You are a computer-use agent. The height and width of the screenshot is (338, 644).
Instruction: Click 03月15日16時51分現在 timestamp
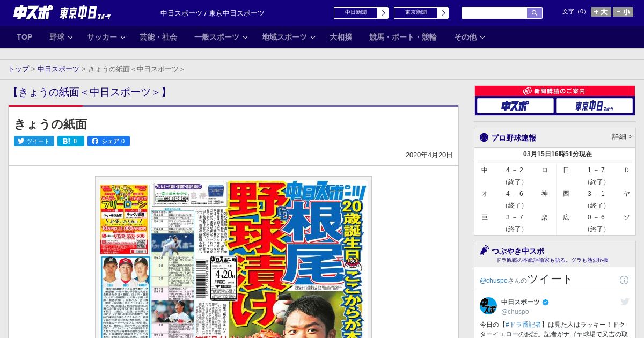[558, 154]
